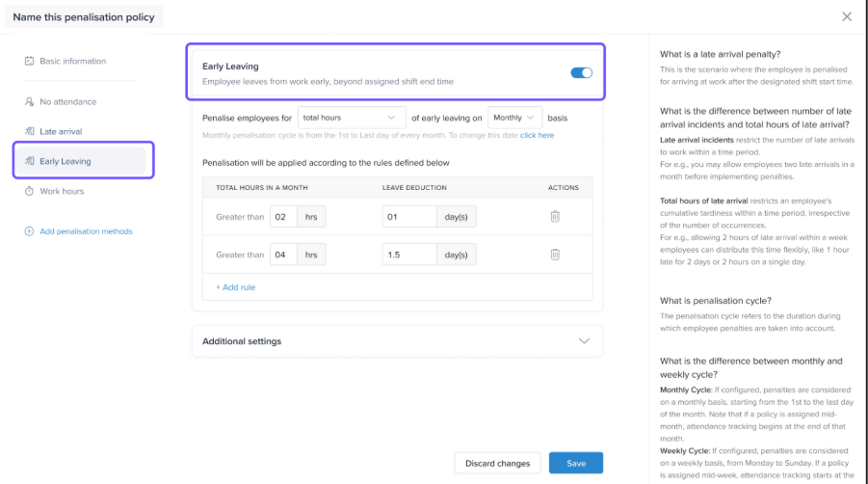Add a new rule with + Add rule
Screen dimensions: 868x484
[235, 287]
